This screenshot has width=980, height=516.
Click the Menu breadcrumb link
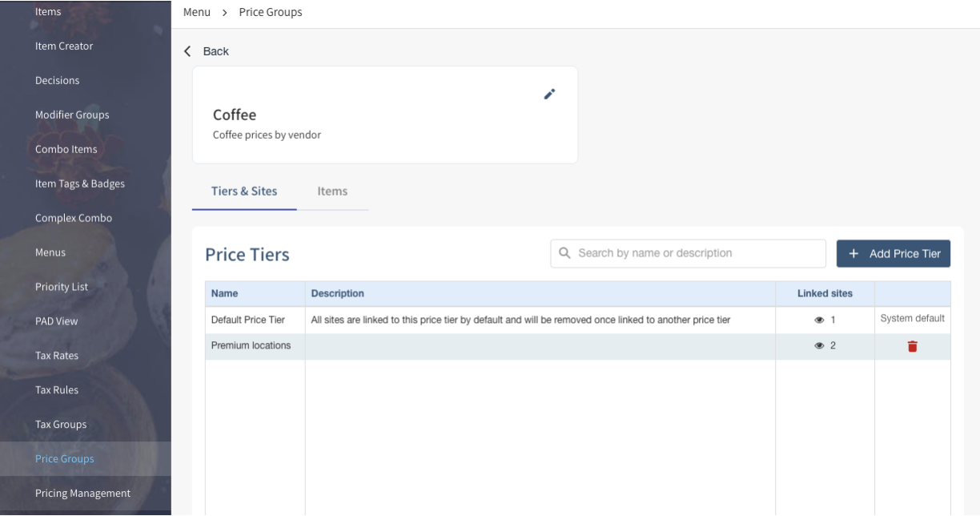point(197,12)
